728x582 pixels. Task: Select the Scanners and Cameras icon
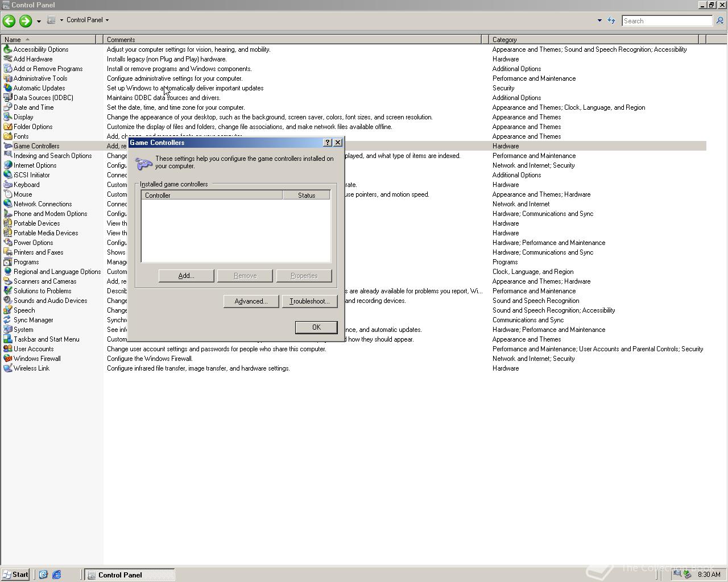pyautogui.click(x=7, y=281)
